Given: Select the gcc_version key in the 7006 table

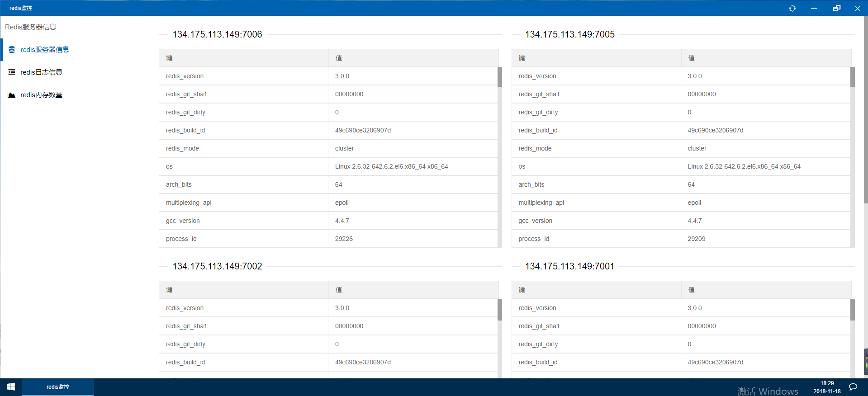Looking at the screenshot, I should (x=183, y=221).
